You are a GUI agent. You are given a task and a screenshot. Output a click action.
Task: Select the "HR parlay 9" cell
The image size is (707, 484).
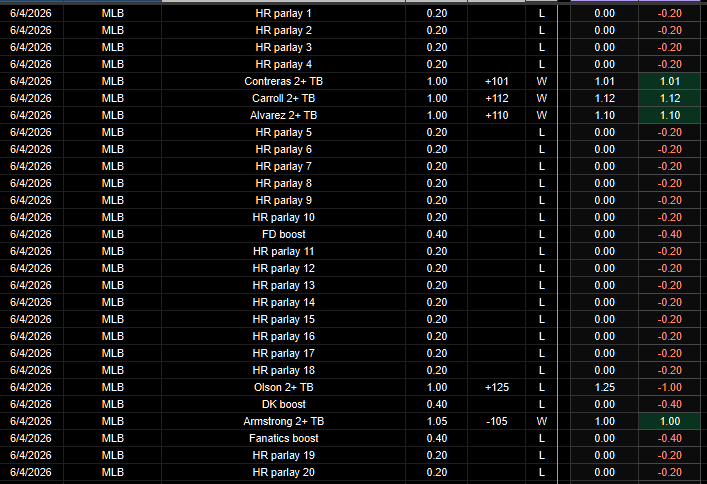283,200
